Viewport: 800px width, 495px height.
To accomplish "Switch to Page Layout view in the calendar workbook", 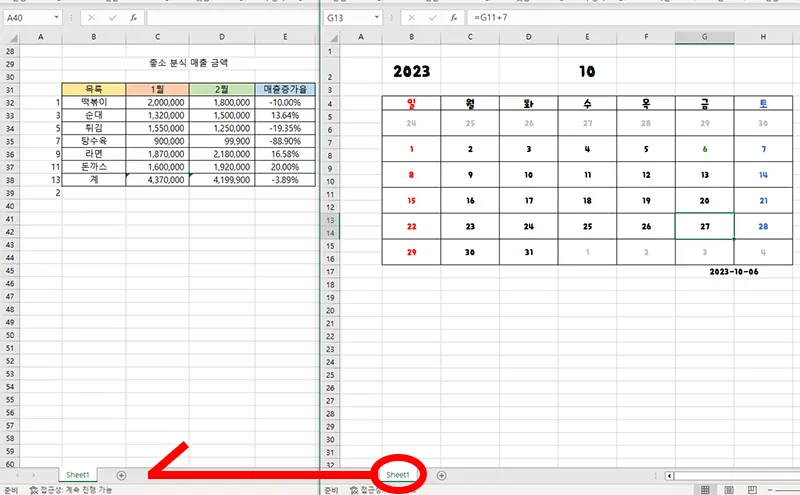I will pyautogui.click(x=729, y=490).
